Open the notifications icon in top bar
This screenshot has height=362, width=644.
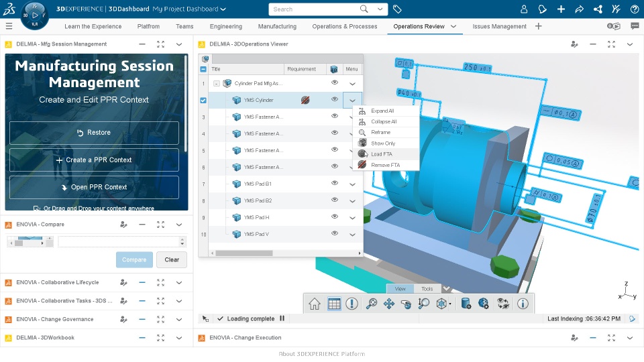542,9
